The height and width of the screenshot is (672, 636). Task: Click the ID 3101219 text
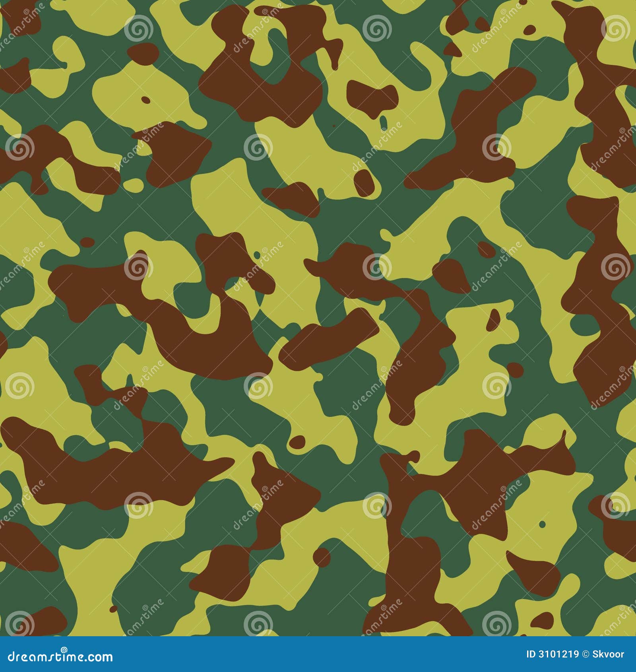click(553, 655)
